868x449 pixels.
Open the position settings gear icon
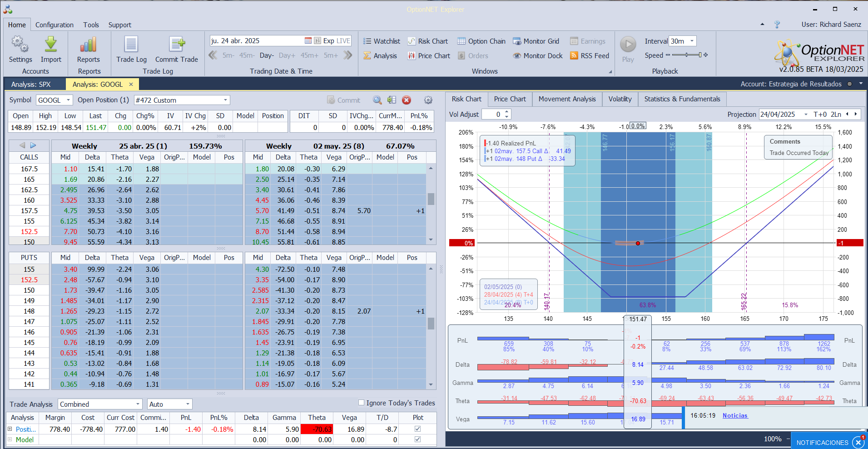[428, 100]
